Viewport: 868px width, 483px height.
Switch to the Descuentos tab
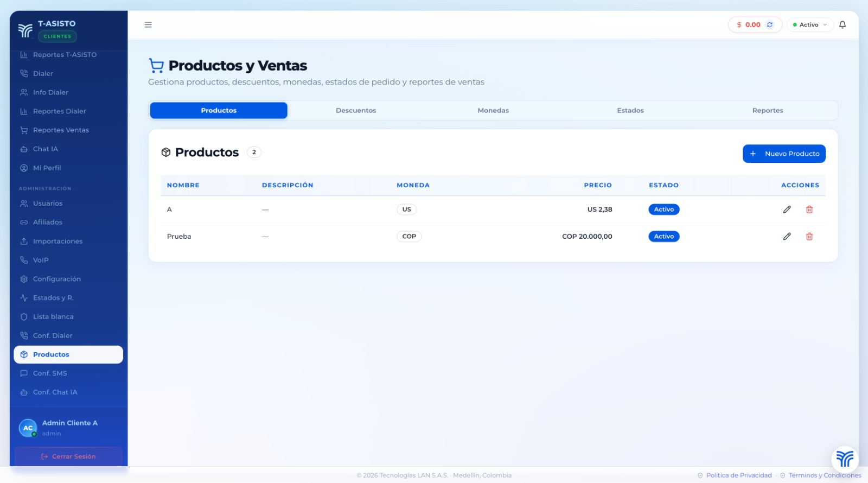click(x=356, y=111)
